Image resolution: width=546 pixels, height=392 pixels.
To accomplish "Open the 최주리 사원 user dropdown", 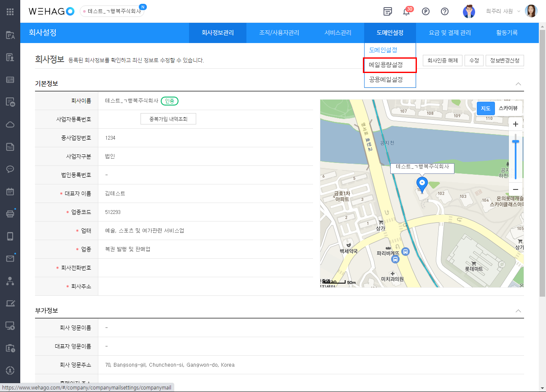I will [503, 11].
